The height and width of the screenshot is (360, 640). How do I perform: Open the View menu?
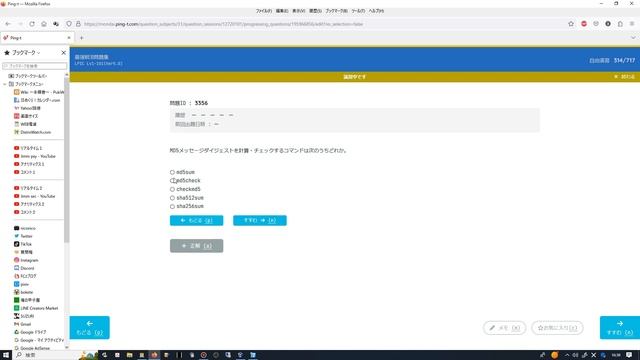point(298,11)
